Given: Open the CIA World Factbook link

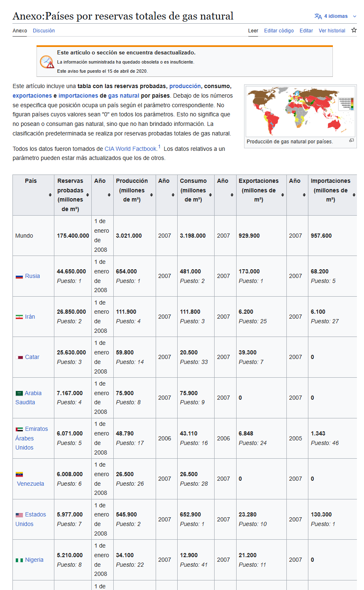Looking at the screenshot, I should coord(131,149).
